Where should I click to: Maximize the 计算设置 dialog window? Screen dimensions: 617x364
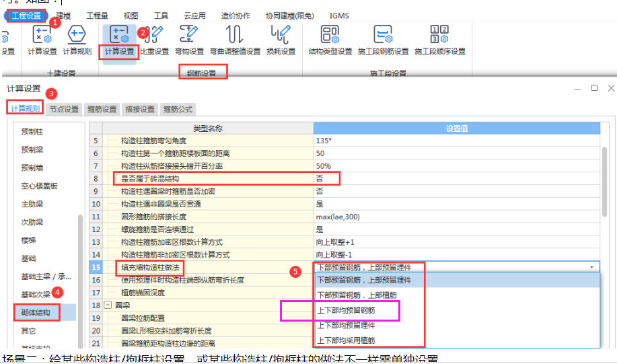coord(594,88)
